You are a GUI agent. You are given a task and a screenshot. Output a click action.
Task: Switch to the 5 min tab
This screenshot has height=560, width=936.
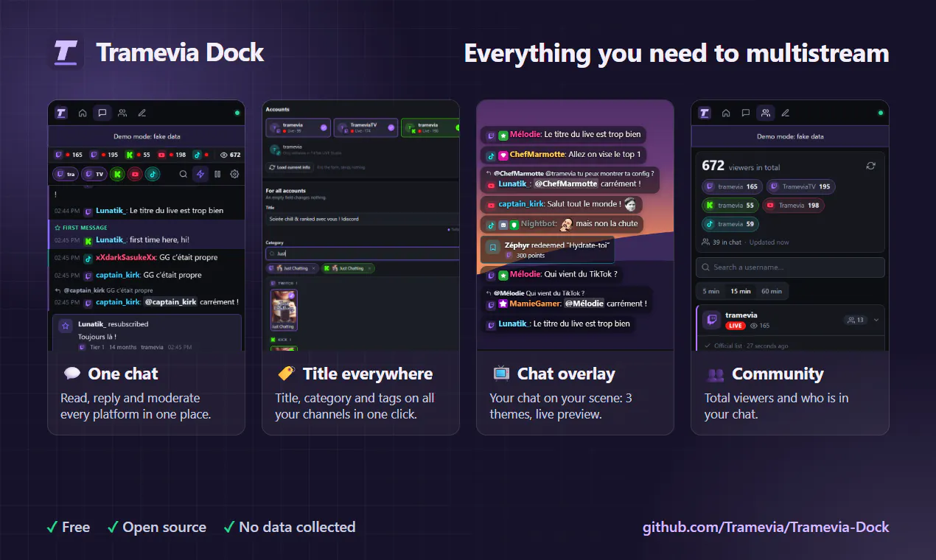pos(711,291)
